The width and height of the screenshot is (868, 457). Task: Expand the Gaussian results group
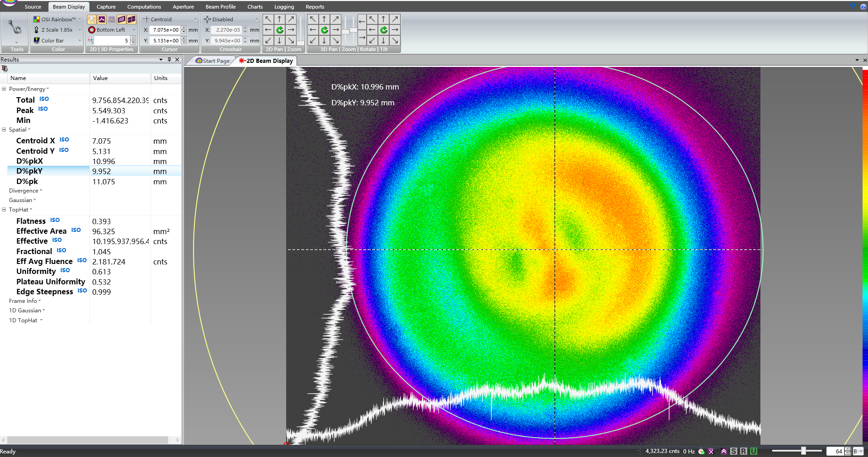point(22,200)
